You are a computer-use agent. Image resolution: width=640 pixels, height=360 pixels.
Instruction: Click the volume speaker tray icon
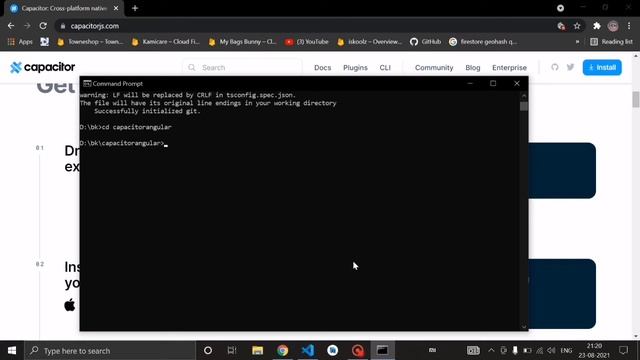[551, 351]
